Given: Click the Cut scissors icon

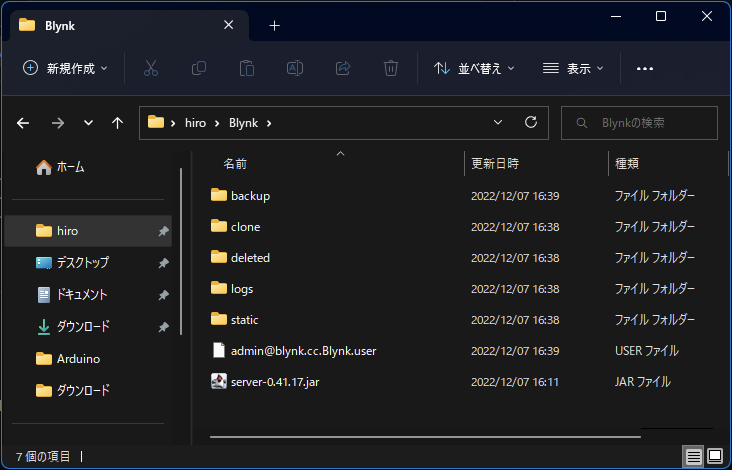Looking at the screenshot, I should coord(151,69).
